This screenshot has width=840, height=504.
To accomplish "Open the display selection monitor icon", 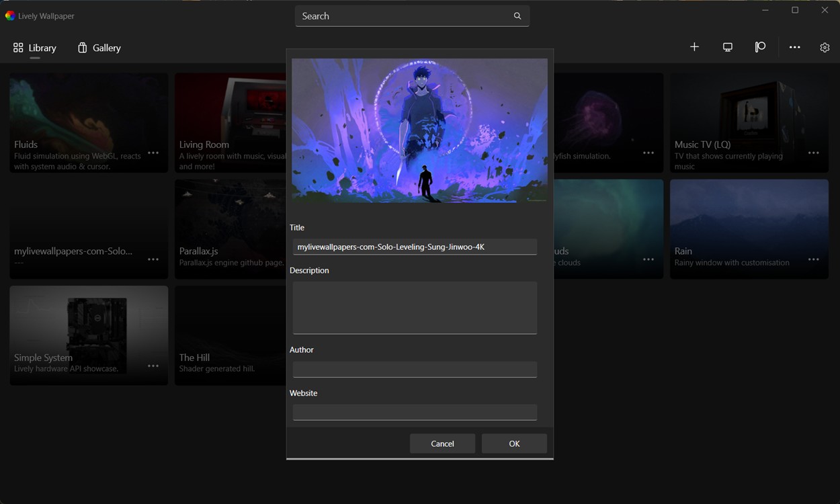I will pos(728,47).
